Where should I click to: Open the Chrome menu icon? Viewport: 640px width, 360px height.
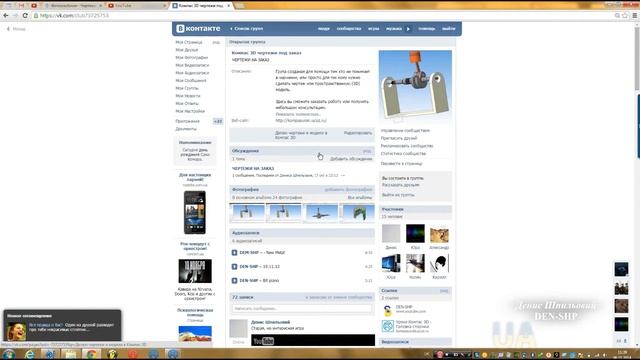point(634,16)
